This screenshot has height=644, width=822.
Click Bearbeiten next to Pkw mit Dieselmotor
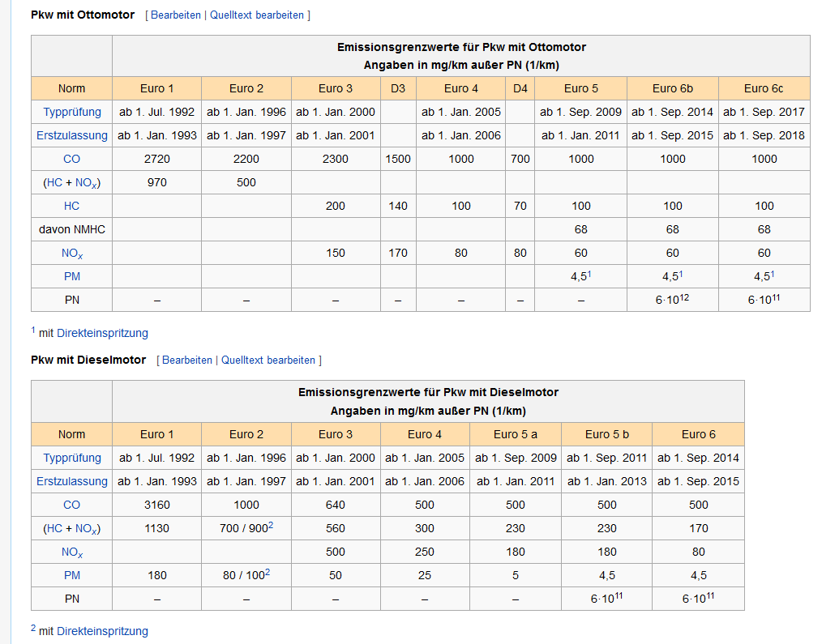[x=186, y=360]
